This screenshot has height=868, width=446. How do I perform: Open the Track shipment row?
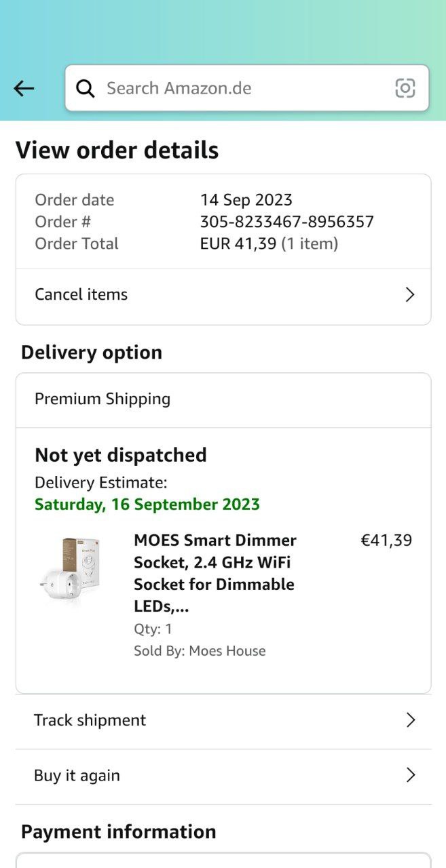[x=90, y=720]
